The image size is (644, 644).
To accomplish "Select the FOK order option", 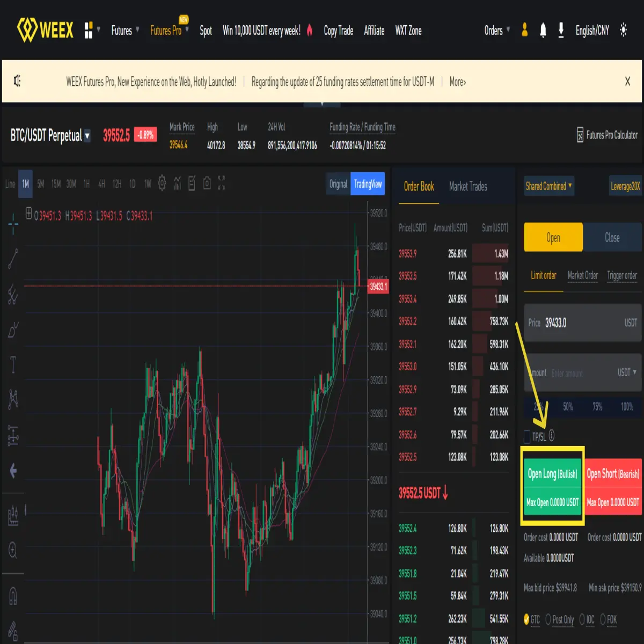I will click(609, 620).
